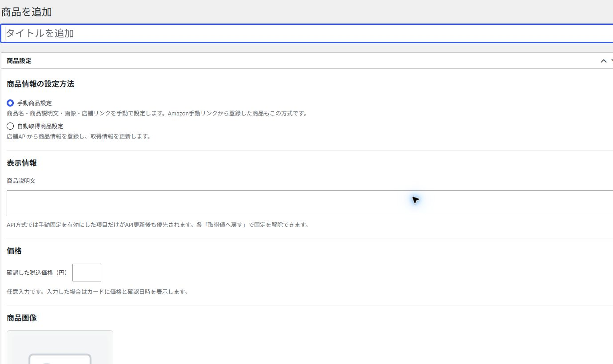This screenshot has height=364, width=613.
Task: Open the 商品画像 placeholder thumbnail
Action: (60, 347)
